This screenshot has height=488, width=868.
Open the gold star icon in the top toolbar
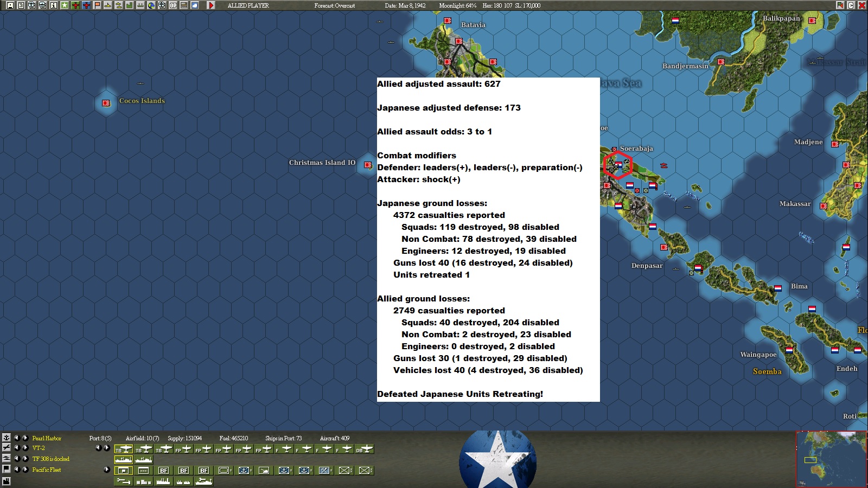65,5
